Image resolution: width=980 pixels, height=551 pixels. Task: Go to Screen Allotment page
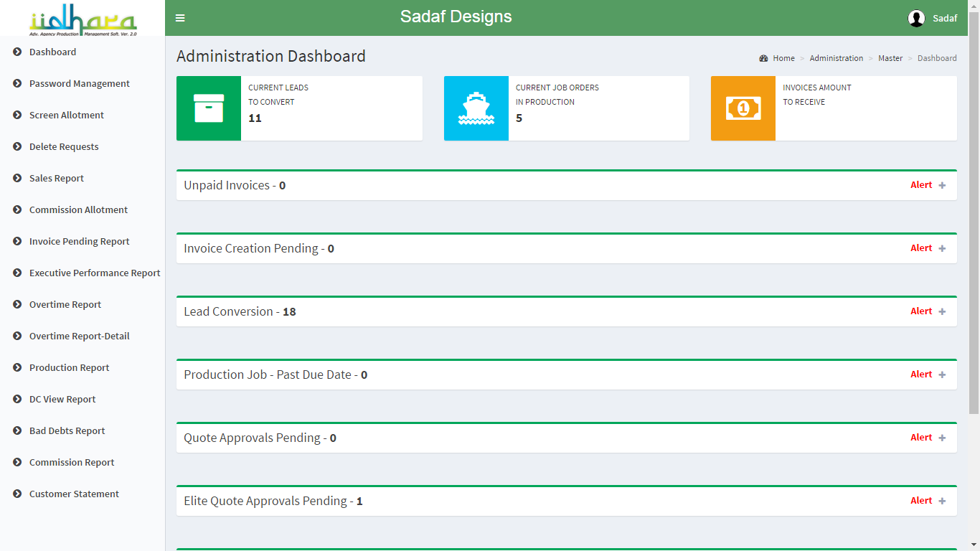[x=67, y=115]
